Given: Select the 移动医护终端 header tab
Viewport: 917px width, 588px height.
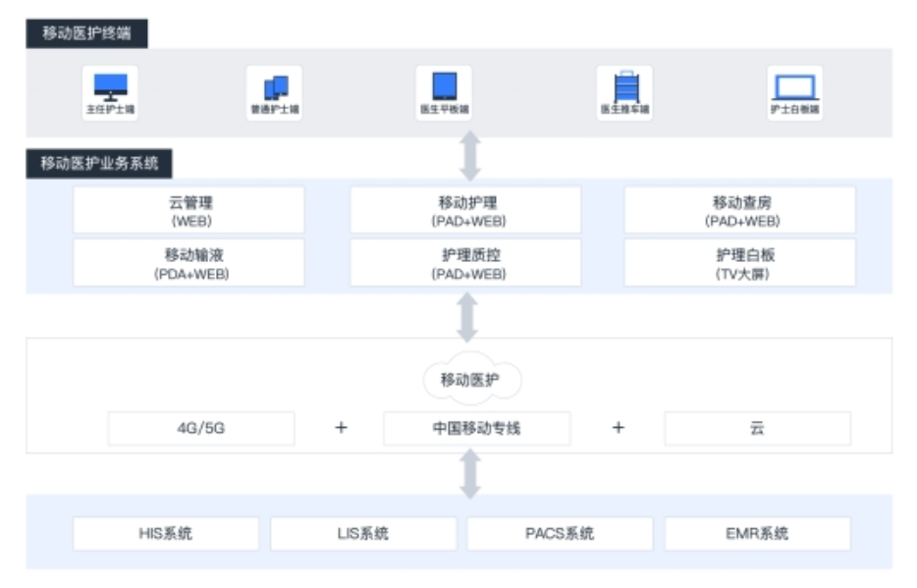Looking at the screenshot, I should [86, 33].
